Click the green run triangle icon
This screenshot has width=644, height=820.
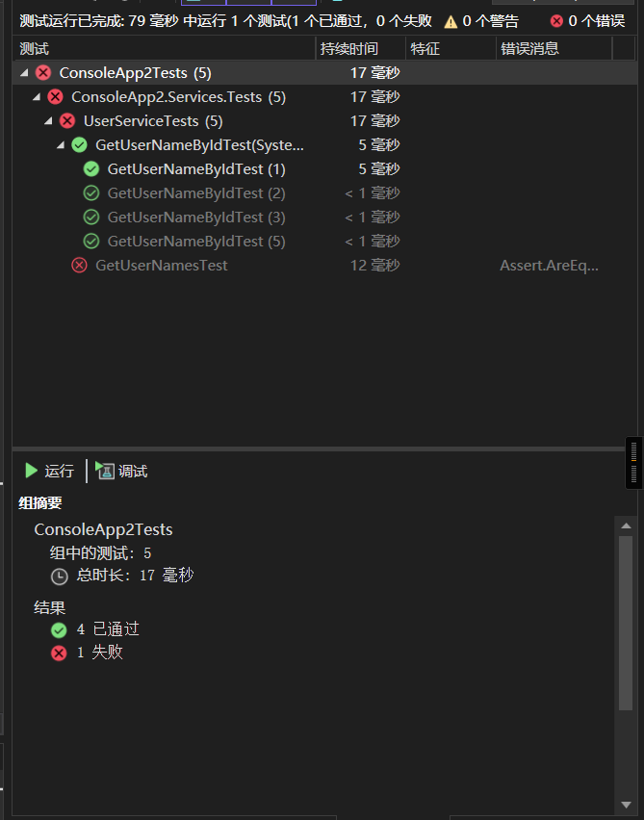[31, 471]
